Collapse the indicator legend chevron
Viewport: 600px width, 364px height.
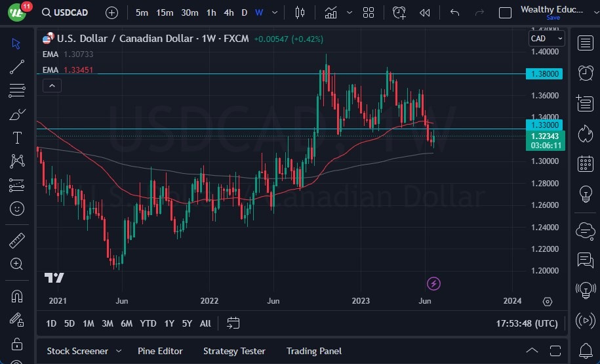52,85
